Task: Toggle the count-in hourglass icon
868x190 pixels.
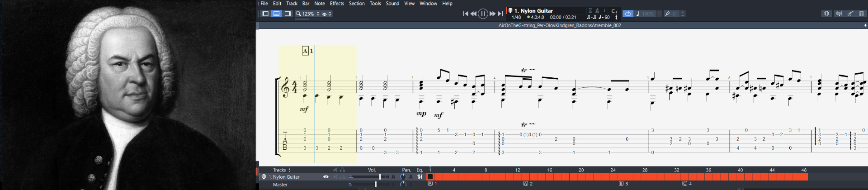Action: tap(590, 10)
